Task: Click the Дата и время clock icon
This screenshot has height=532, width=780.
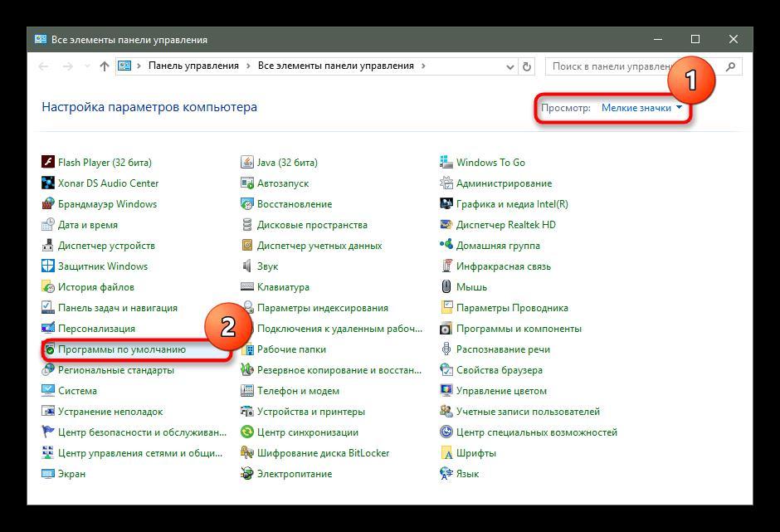Action: pos(48,225)
